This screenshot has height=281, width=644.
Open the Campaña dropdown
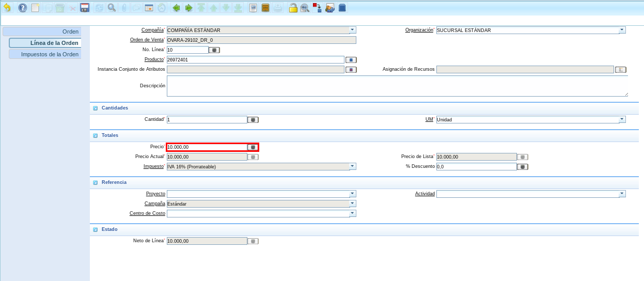click(353, 204)
